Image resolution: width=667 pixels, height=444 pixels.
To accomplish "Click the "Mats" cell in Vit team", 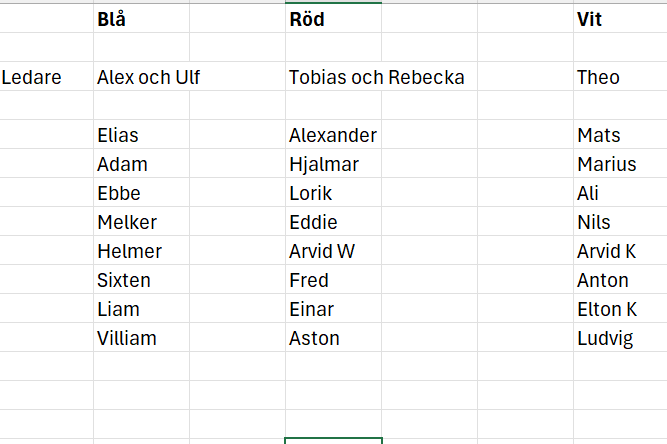I will tap(599, 135).
